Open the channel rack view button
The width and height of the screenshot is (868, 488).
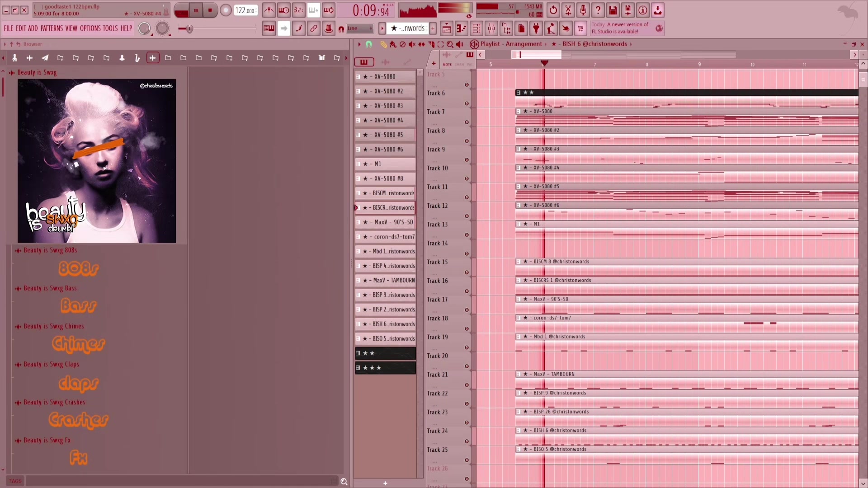click(476, 28)
